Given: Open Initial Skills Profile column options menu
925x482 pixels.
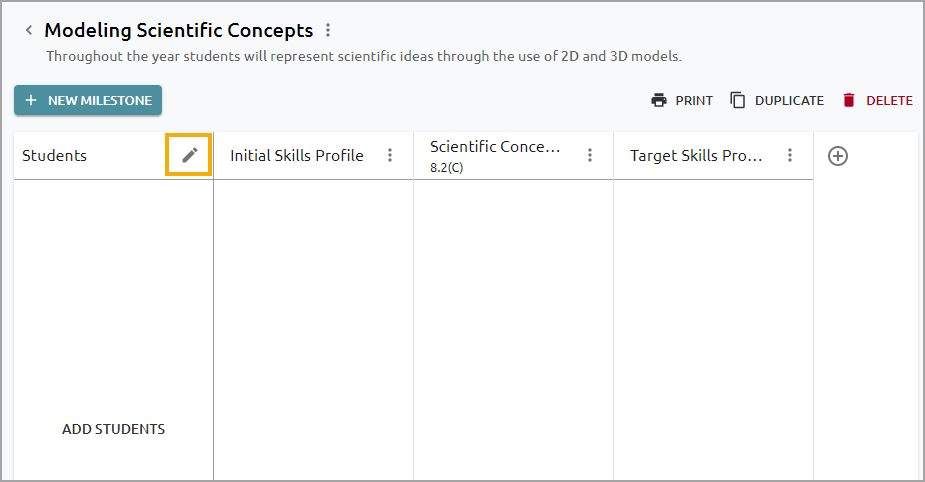Looking at the screenshot, I should pyautogui.click(x=390, y=155).
